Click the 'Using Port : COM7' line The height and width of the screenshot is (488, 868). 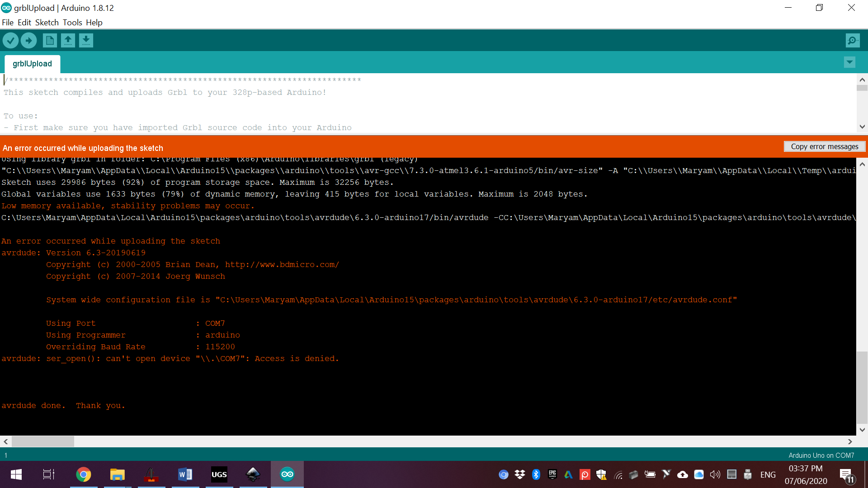(x=136, y=323)
